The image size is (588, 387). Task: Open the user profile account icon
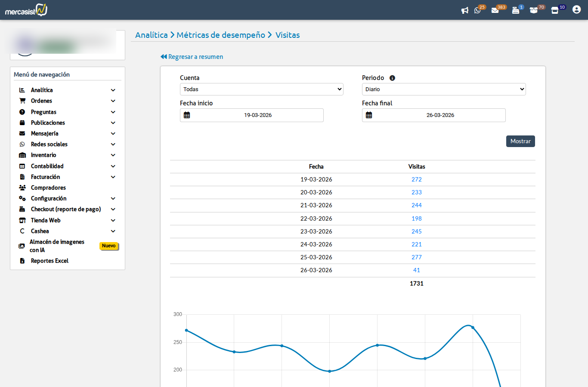576,9
